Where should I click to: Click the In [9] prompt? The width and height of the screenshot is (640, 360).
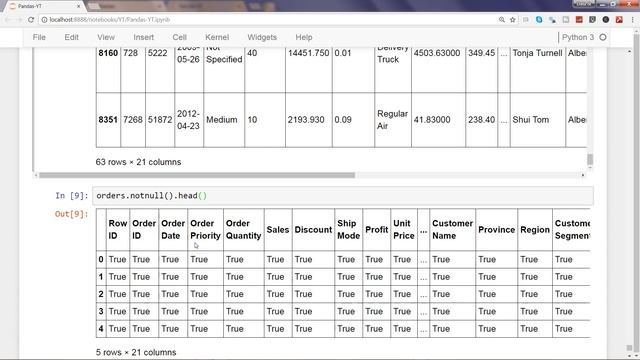(x=71, y=196)
